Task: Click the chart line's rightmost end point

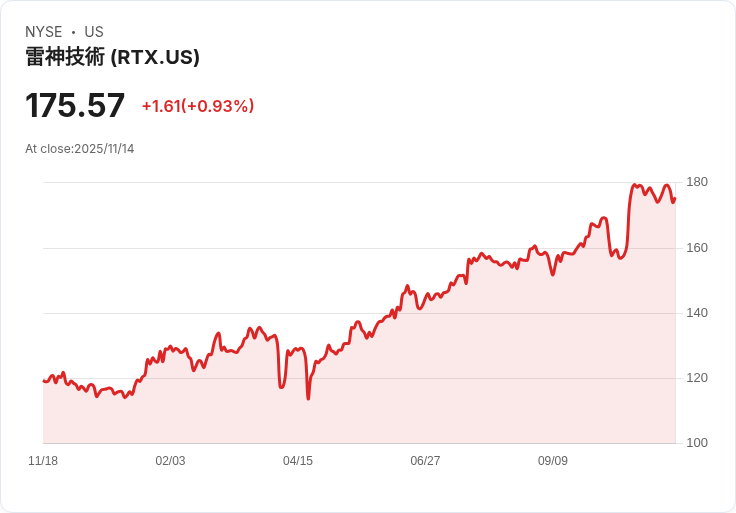Action: tap(675, 198)
